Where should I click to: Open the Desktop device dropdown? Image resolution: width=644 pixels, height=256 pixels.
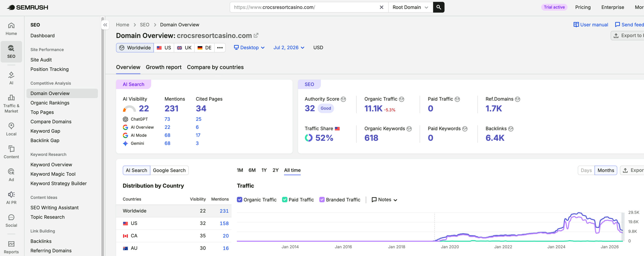[x=249, y=48]
